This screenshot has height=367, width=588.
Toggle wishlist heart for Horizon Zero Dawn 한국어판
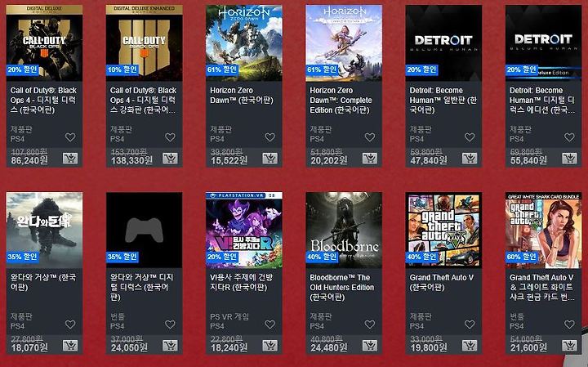pyautogui.click(x=270, y=137)
